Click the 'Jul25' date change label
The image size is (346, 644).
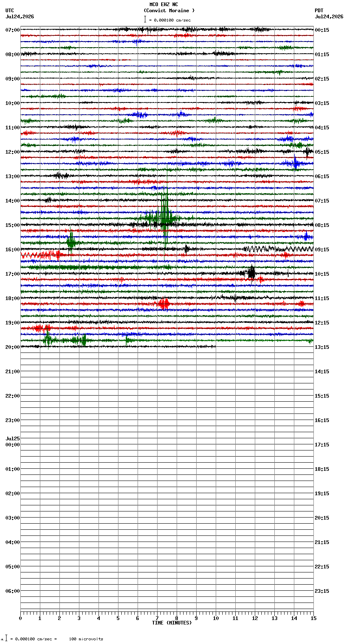(x=13, y=439)
